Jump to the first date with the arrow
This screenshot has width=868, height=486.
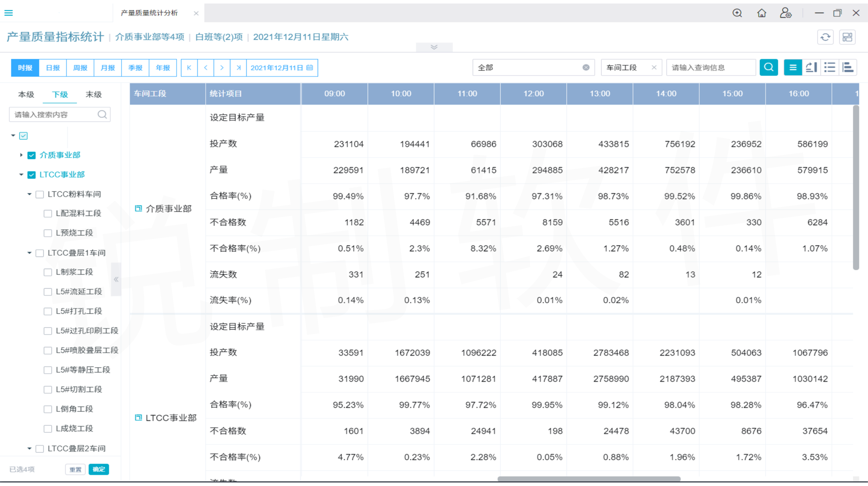click(x=189, y=68)
